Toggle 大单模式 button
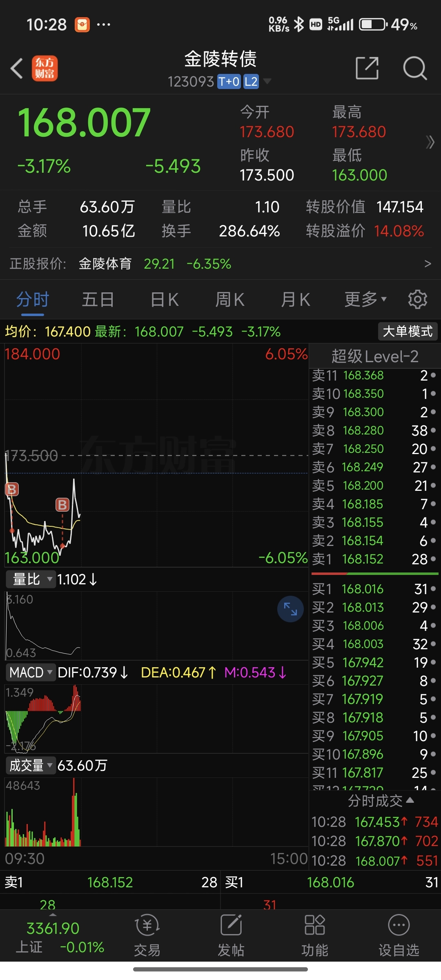Viewport: 441px width, 980px height. [408, 331]
